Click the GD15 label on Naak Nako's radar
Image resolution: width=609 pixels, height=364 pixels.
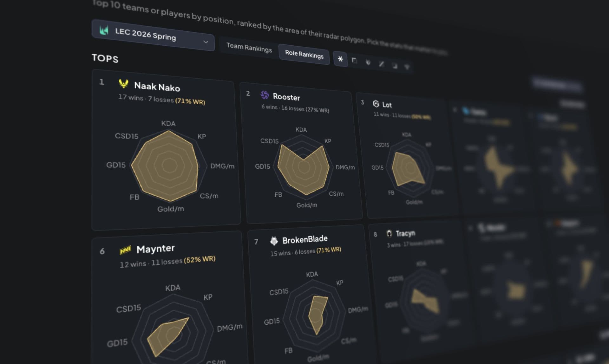click(x=116, y=165)
